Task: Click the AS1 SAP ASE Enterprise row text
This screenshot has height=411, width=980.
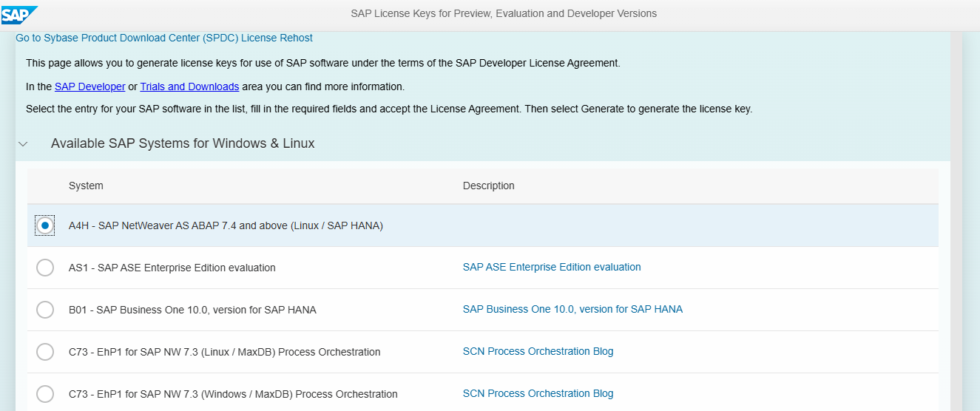Action: coord(172,268)
